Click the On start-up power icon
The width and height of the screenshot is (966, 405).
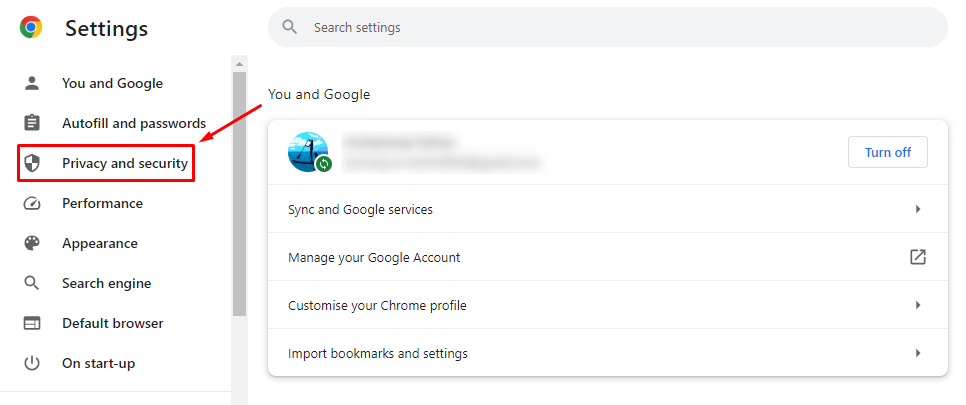coord(31,364)
